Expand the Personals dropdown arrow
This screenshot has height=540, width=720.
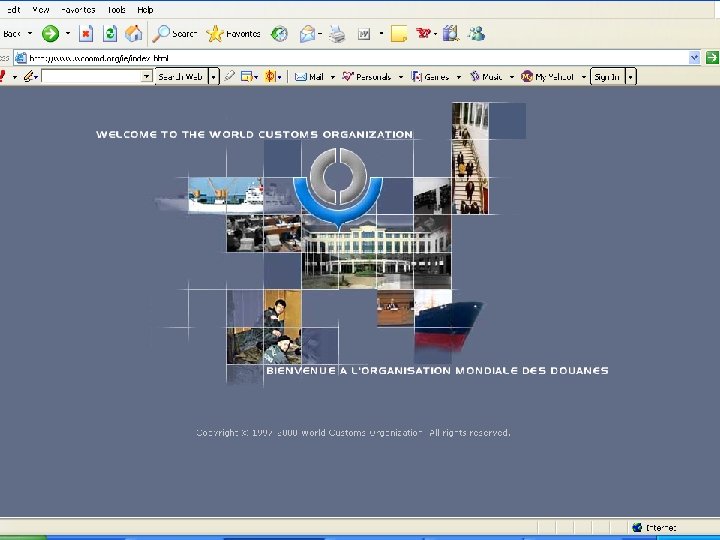tap(401, 77)
